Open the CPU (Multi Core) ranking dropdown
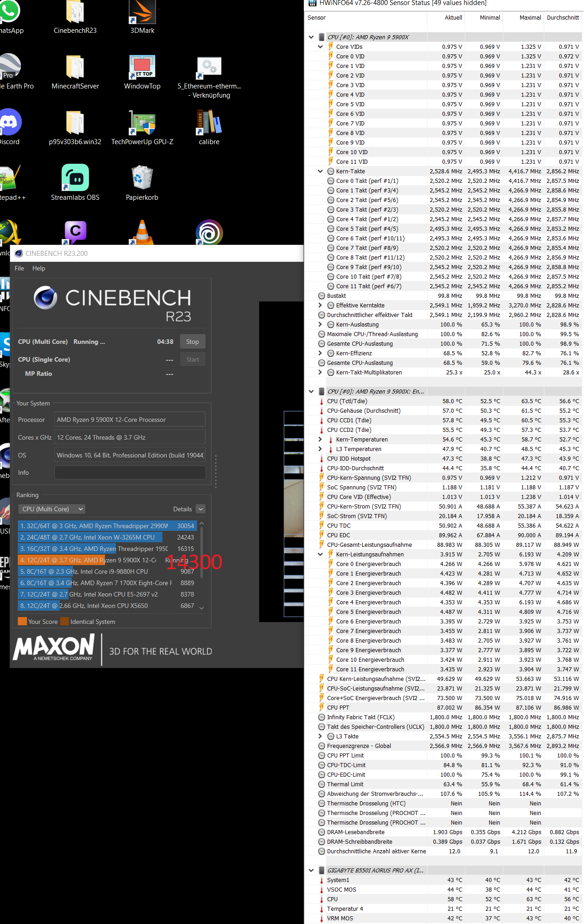 point(52,509)
